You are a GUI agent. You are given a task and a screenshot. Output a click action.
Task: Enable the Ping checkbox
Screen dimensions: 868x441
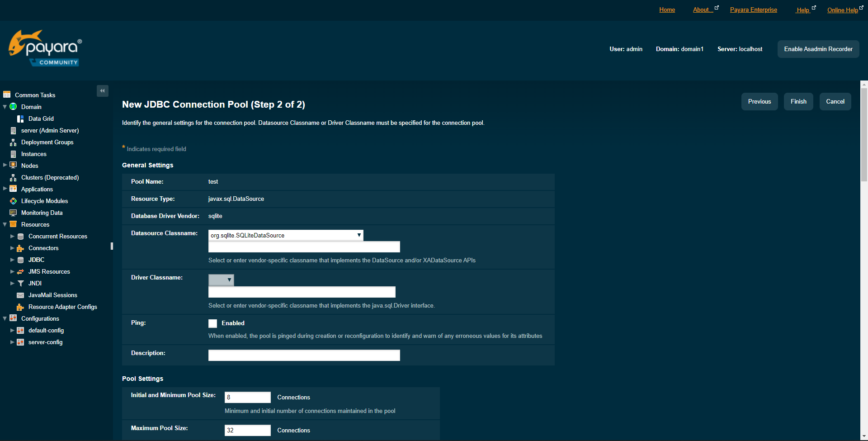pos(212,323)
